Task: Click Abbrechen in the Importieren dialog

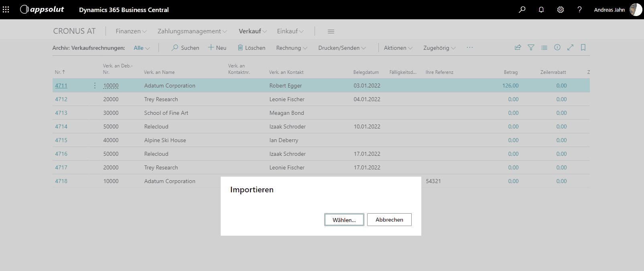Action: (x=389, y=220)
